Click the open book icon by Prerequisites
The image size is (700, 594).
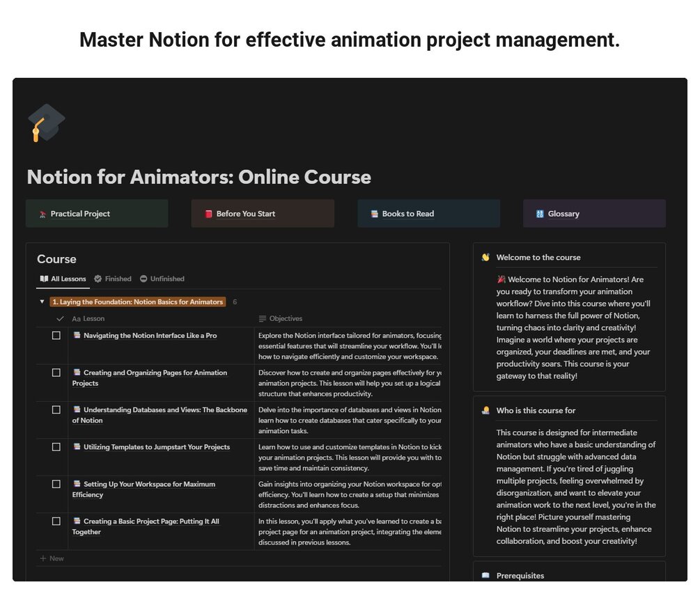pos(485,576)
